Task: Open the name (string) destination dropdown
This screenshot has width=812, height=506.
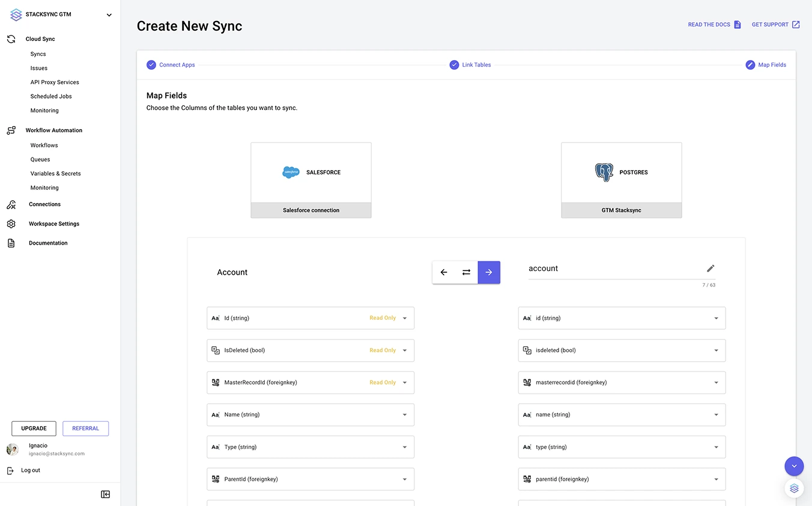Action: [622, 415]
